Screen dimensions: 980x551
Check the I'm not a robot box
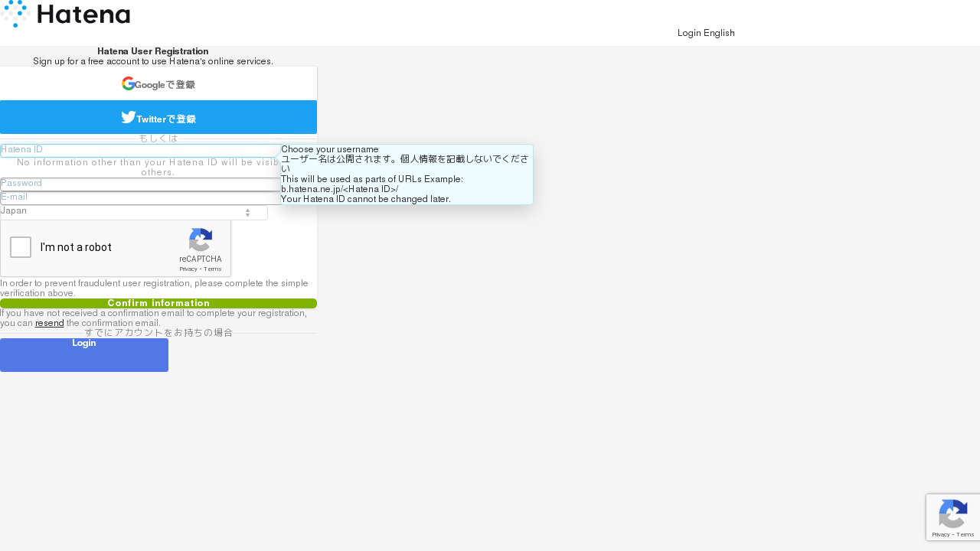click(x=21, y=247)
